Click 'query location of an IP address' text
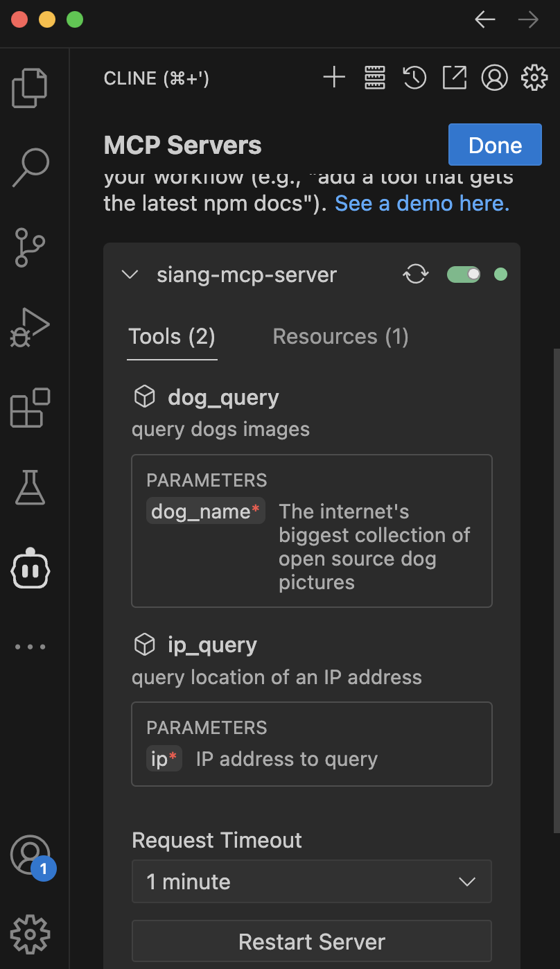The height and width of the screenshot is (969, 560). [x=277, y=676]
